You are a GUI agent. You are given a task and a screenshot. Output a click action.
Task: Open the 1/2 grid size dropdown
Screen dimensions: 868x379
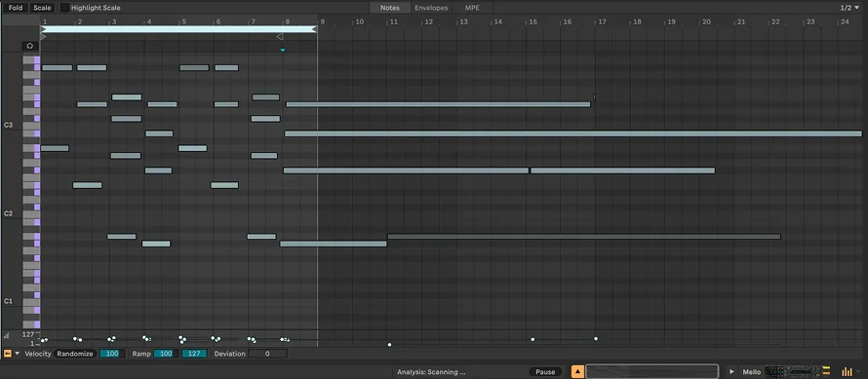849,8
